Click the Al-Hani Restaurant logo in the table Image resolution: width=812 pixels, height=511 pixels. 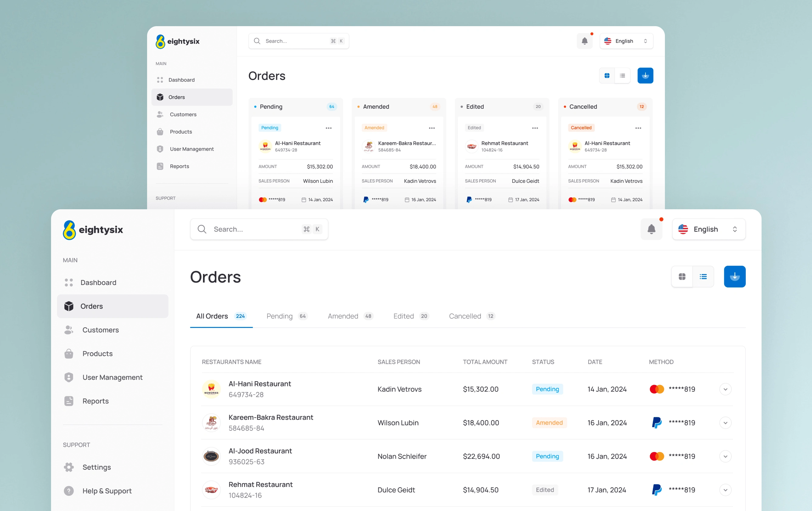(211, 389)
